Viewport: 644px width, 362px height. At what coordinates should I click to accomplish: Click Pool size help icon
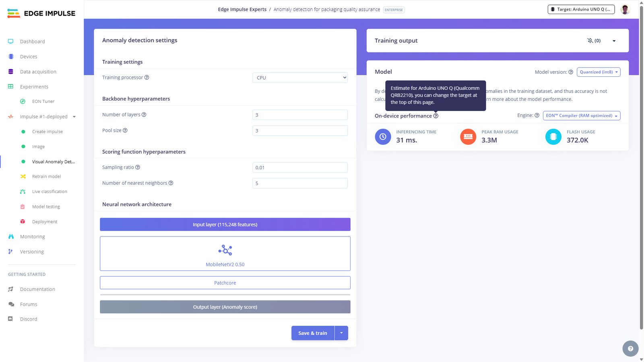click(125, 130)
